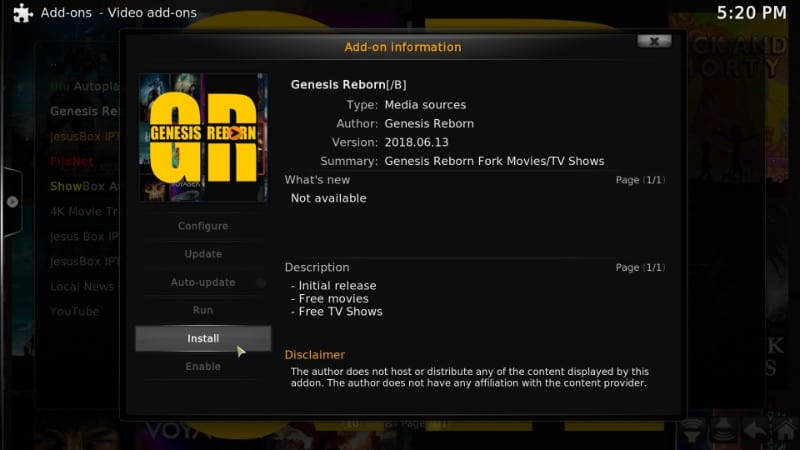Screen dimensions: 800x450
Task: Click the summary text Genesis Reborn Fork Movies/TV Shows
Action: point(494,161)
